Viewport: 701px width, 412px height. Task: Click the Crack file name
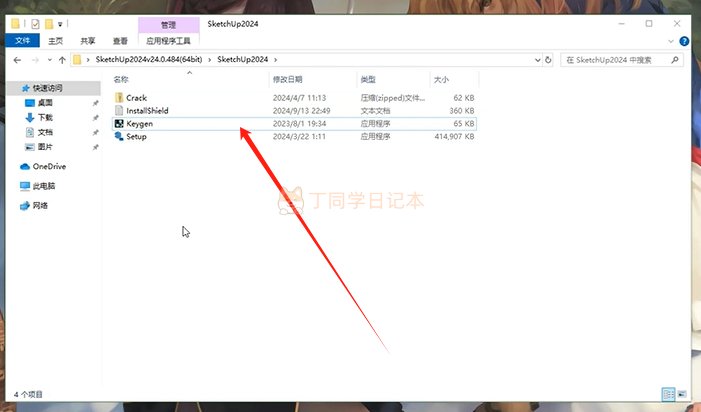(136, 98)
